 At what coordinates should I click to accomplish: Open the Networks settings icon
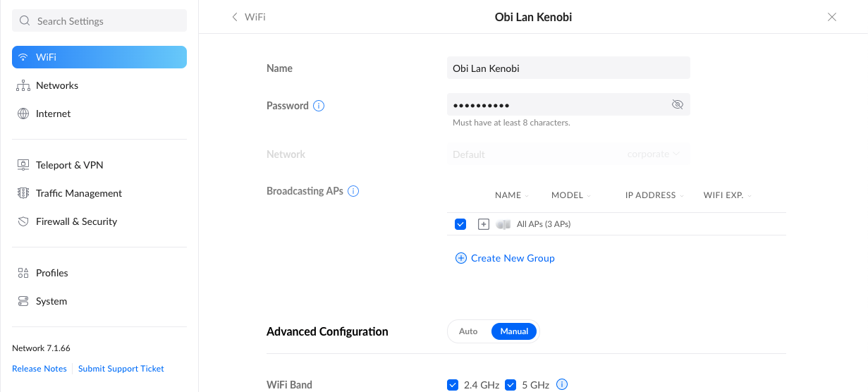point(23,85)
